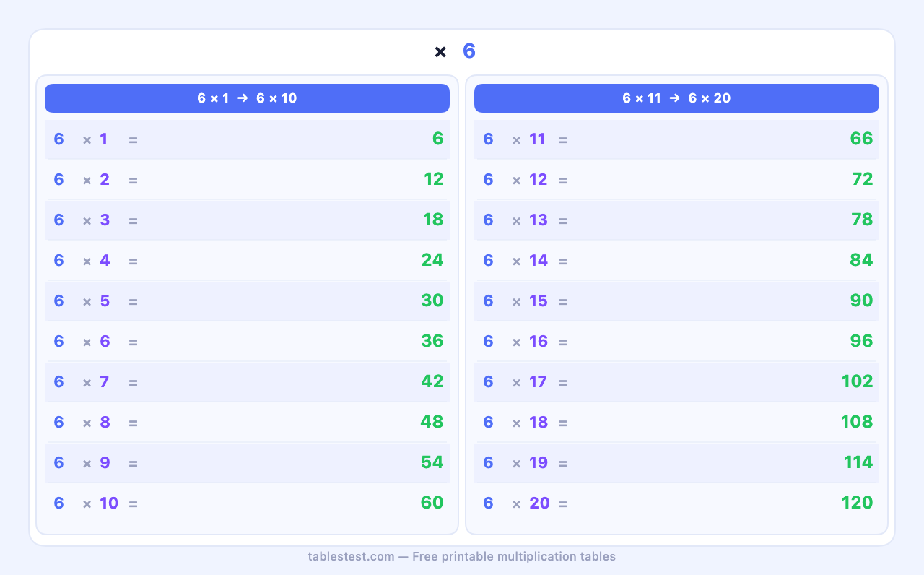Select the multiplier 3 in the left table

coord(105,220)
